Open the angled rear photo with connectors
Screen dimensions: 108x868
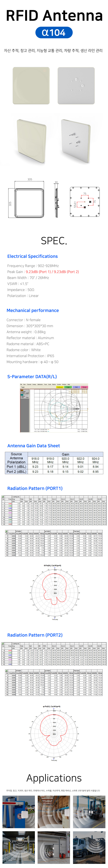click(x=76, y=141)
